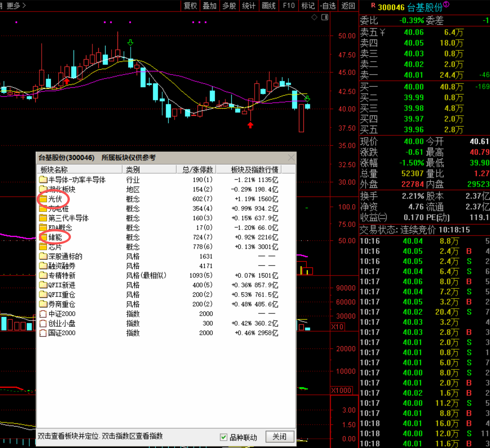Click the 卖一 price 40.01
The image size is (490, 448).
pyautogui.click(x=414, y=75)
